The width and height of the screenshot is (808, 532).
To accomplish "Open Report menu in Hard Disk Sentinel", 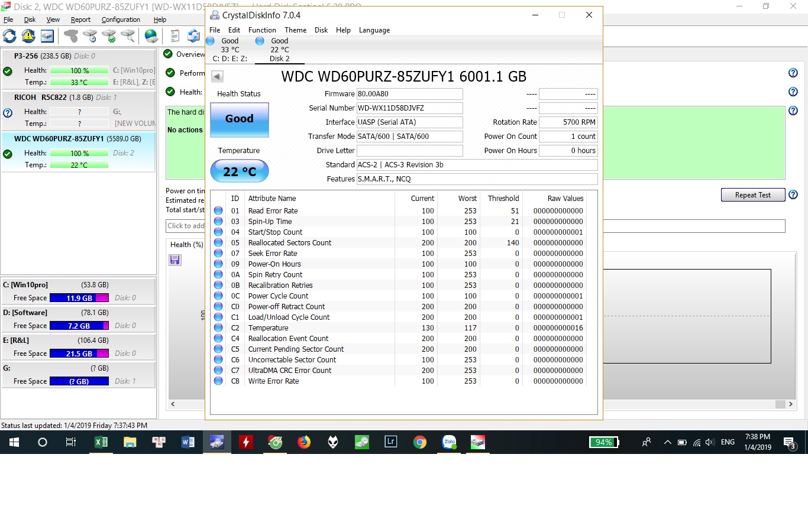I will pyautogui.click(x=80, y=20).
